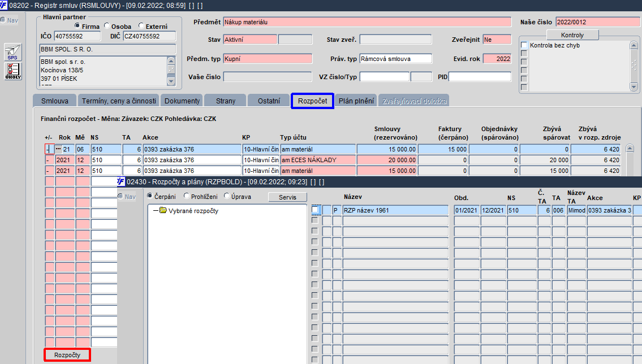Click the 15 000 Faktury čerpáno cell
Viewport: 642px width, 364px height.
443,149
